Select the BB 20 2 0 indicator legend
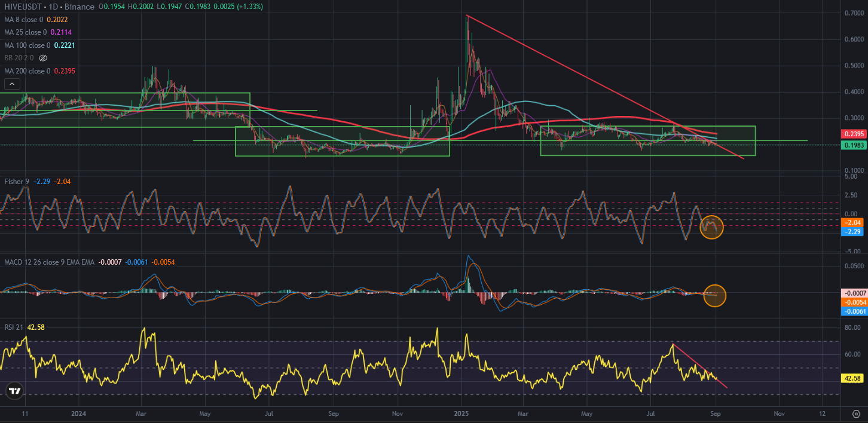 [x=19, y=58]
